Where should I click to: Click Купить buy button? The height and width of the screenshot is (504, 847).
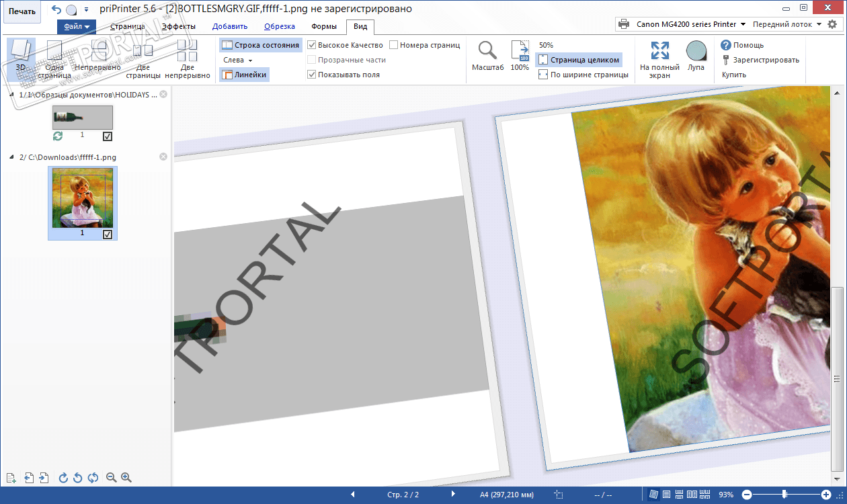[734, 75]
